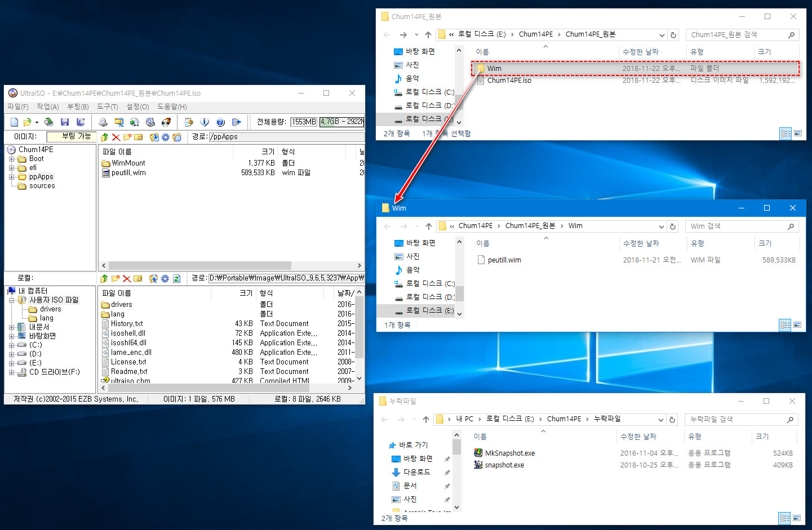Switch Wim window to details view

[786, 325]
